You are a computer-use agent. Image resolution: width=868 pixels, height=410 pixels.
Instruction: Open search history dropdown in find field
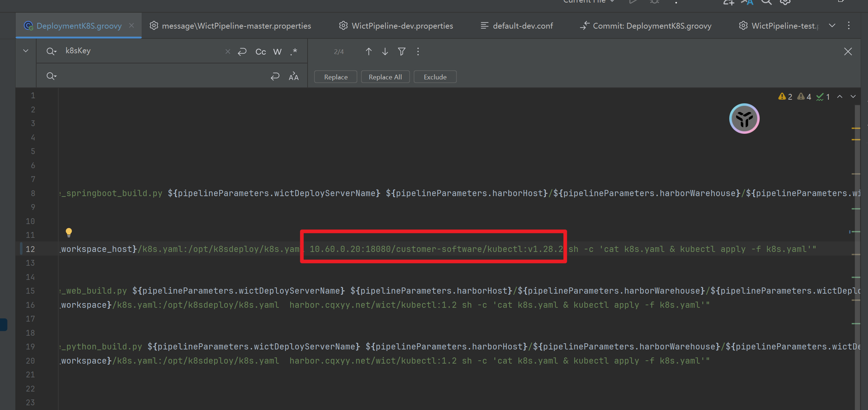(x=51, y=51)
